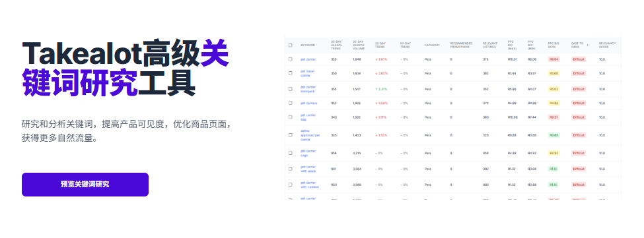Open the 'pet travel carrier' keyword link

pos(307,73)
